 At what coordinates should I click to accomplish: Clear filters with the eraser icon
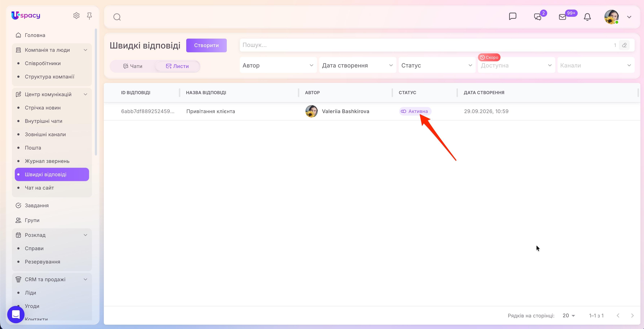tap(624, 45)
